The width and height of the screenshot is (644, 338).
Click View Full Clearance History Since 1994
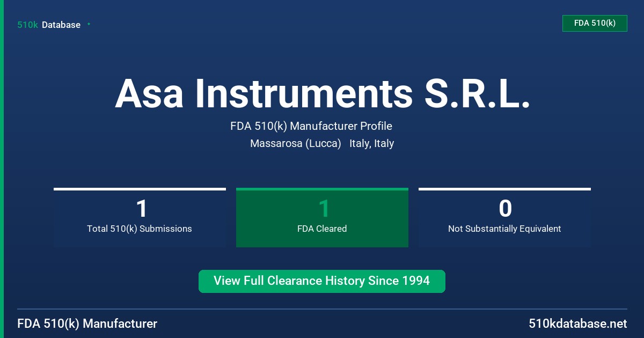tap(322, 281)
